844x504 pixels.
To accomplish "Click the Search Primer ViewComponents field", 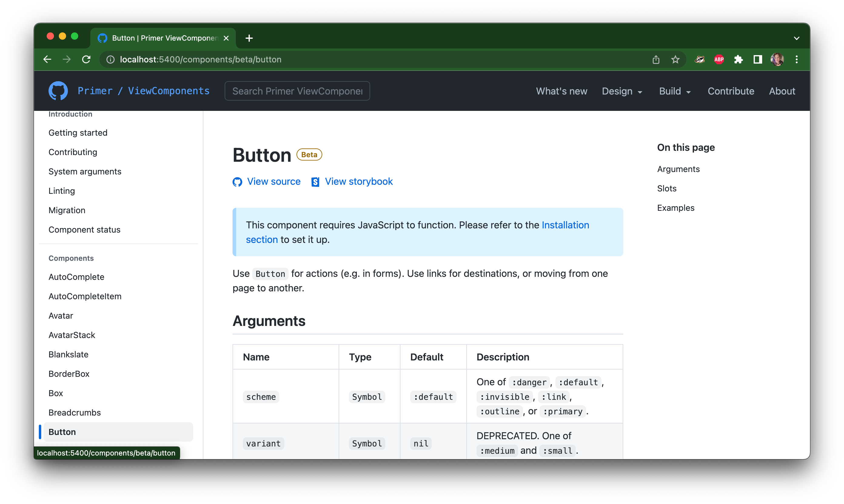I will (x=297, y=91).
